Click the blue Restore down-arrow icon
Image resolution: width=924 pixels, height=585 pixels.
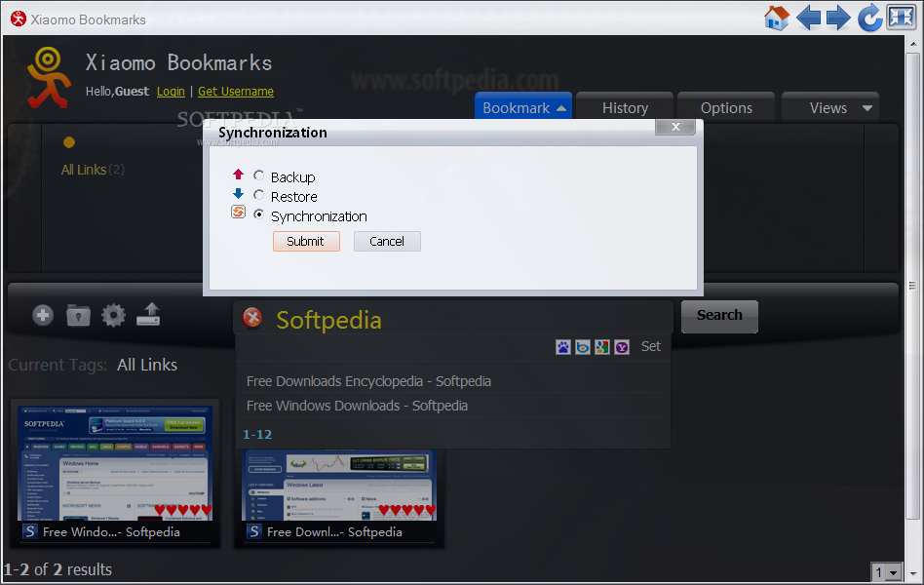[238, 193]
